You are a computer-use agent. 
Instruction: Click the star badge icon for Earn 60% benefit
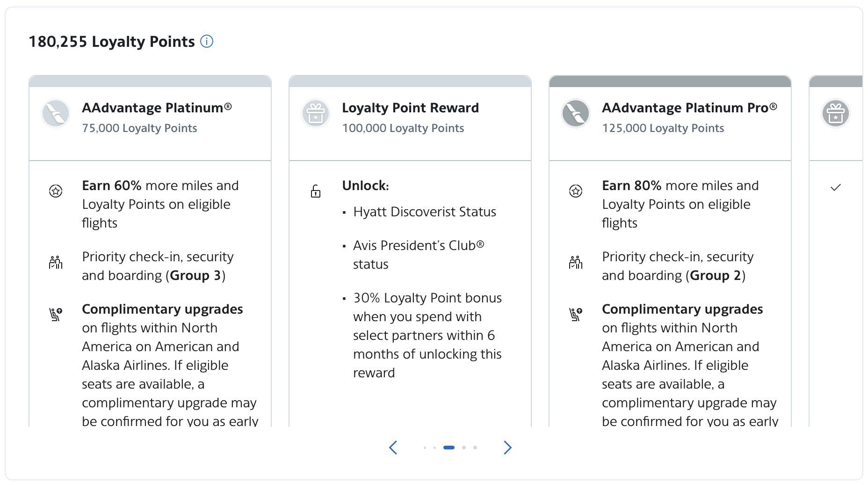(x=56, y=191)
